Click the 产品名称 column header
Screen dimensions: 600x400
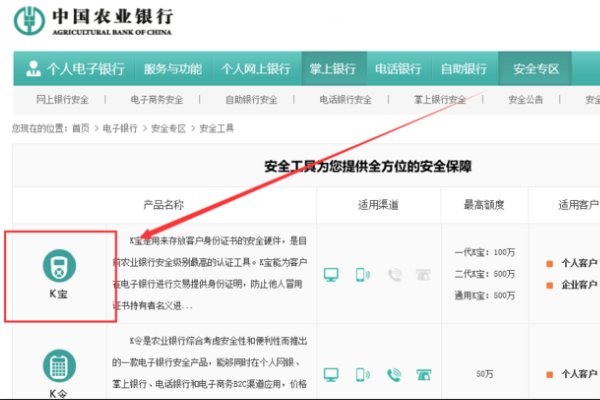pyautogui.click(x=164, y=205)
